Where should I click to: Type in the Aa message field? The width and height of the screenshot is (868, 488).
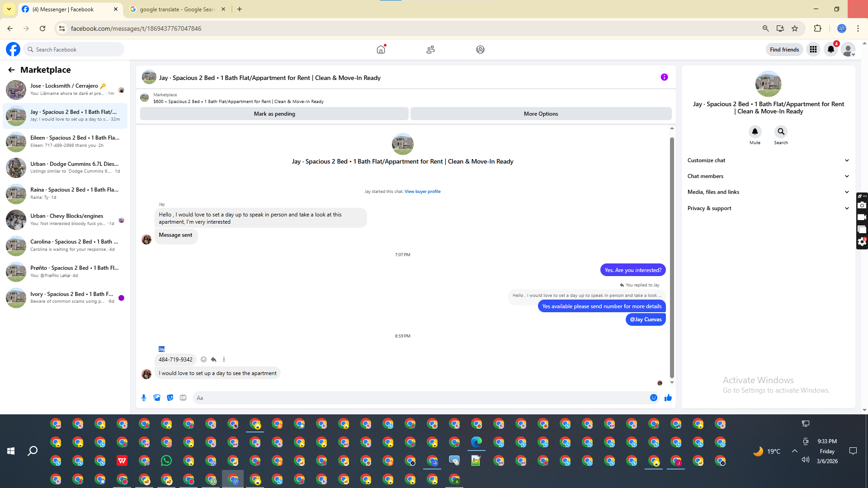tap(420, 398)
